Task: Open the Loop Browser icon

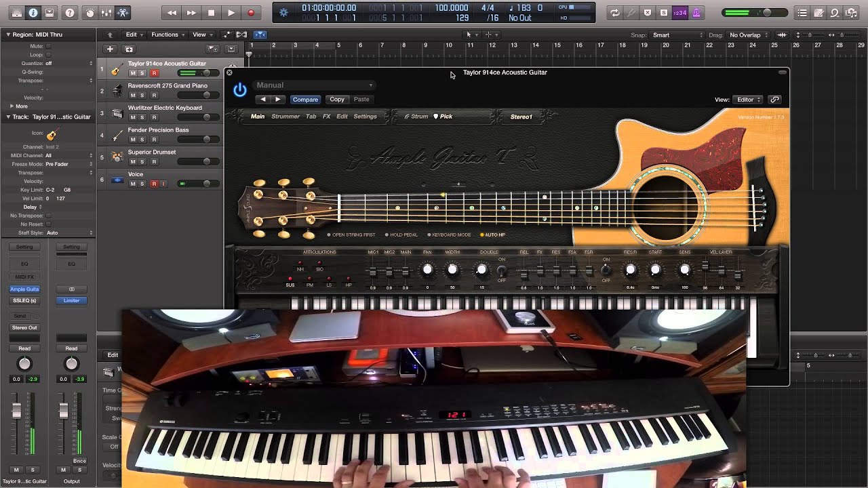Action: tap(835, 13)
